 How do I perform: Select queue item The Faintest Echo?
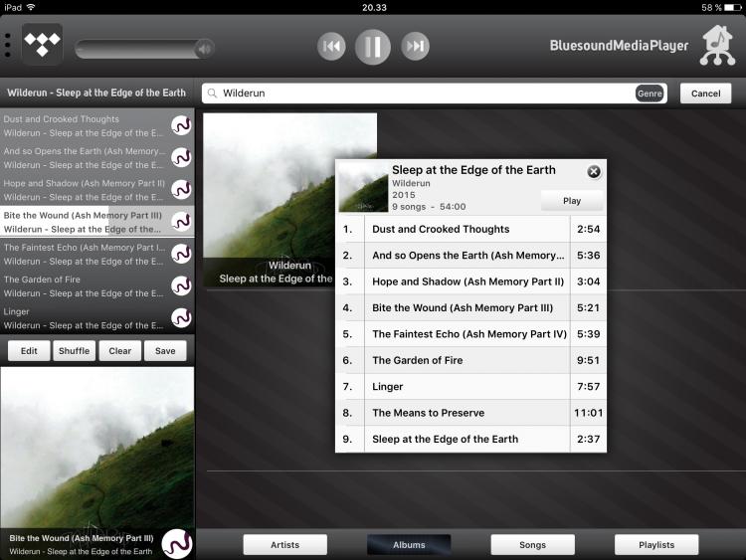[97, 254]
